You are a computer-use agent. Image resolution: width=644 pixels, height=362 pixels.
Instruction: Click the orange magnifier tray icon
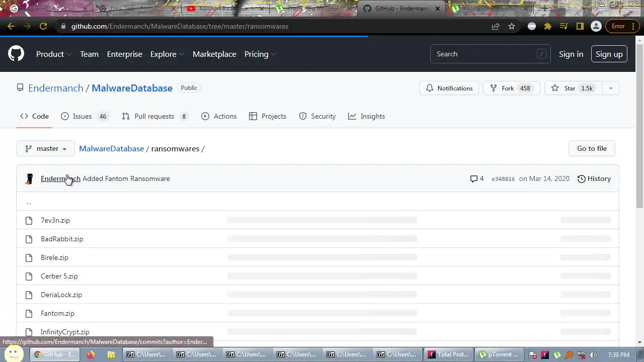coord(569,355)
